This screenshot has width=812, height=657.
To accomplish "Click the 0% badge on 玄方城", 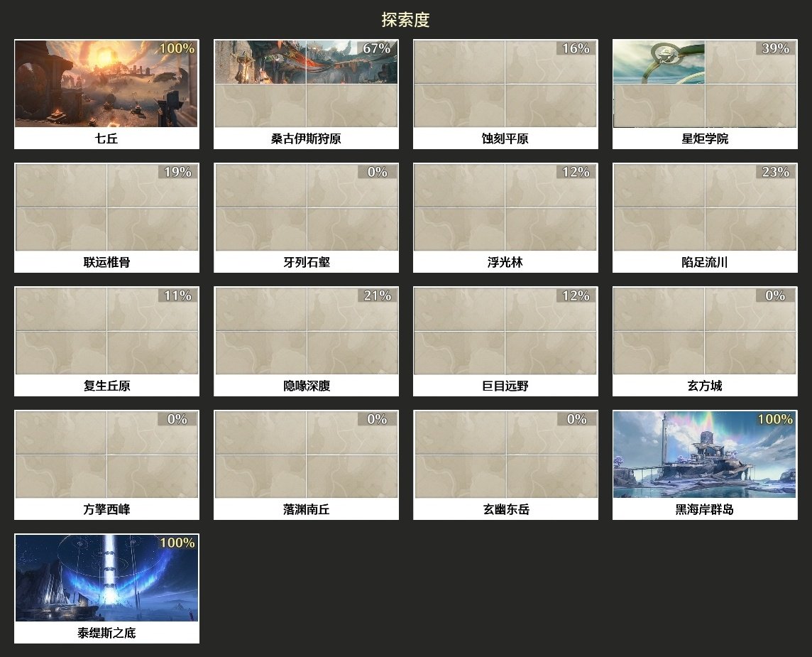I will click(775, 295).
